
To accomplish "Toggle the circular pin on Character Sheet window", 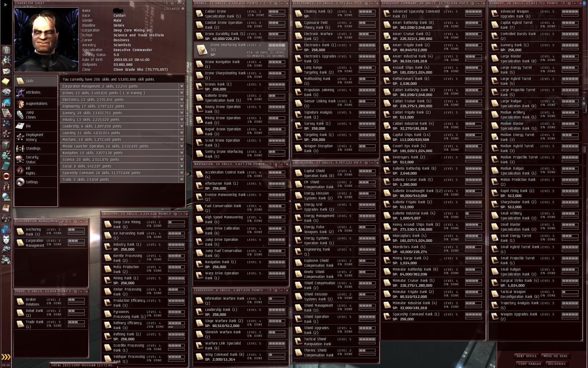I will coord(172,3).
